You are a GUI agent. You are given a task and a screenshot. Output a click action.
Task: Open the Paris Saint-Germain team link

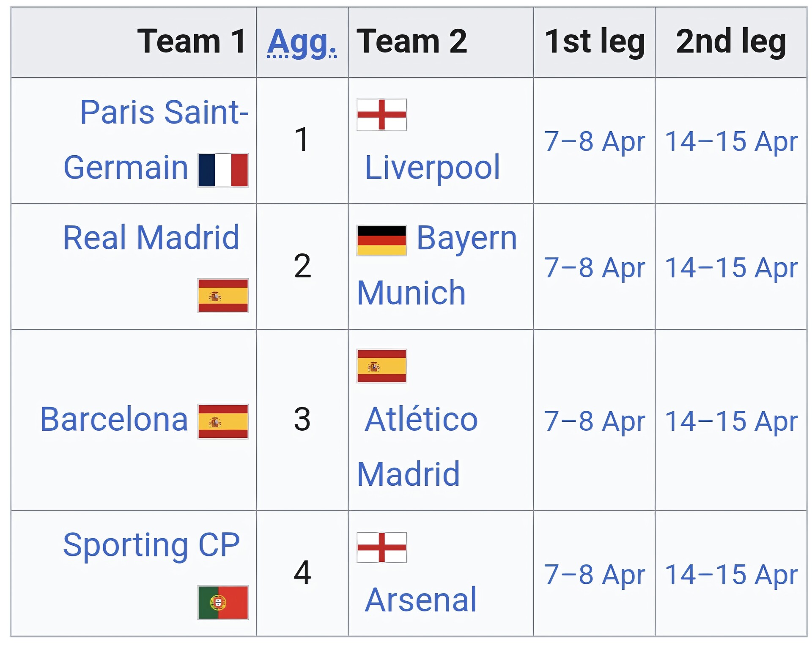[164, 113]
